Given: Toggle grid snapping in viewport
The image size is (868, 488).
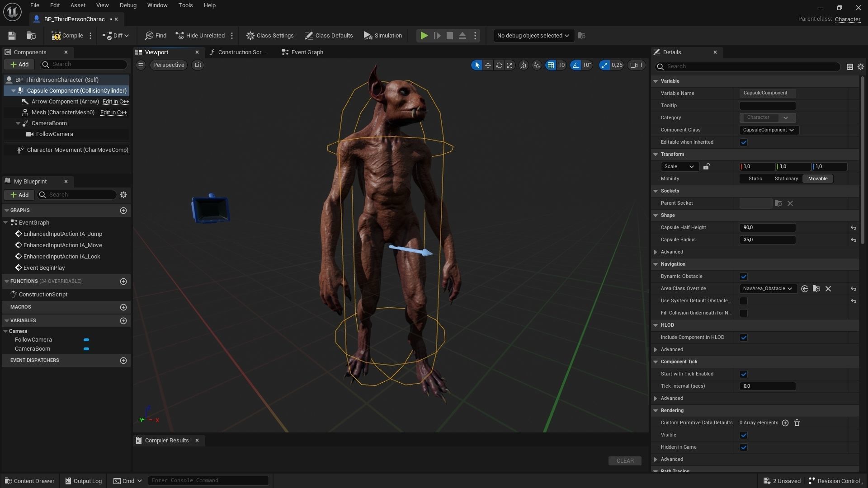Looking at the screenshot, I should pyautogui.click(x=551, y=65).
